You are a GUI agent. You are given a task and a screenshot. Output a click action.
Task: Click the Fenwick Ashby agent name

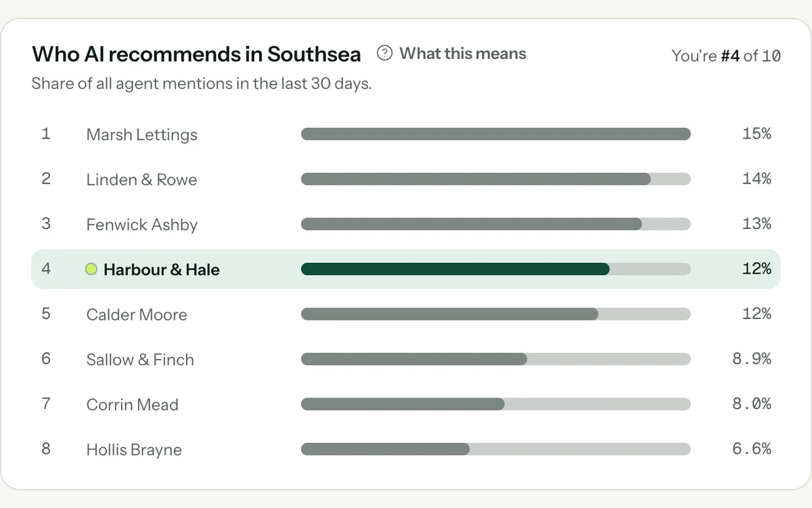pos(142,225)
